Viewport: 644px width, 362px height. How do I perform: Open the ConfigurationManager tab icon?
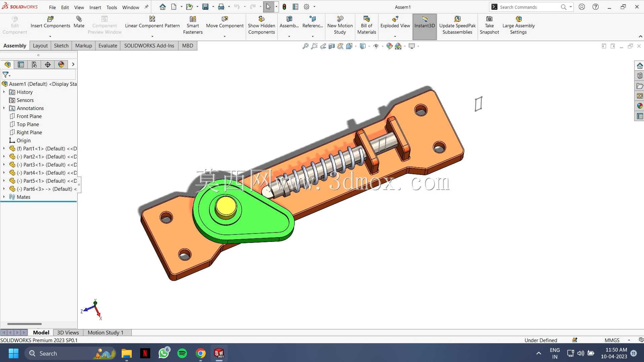coord(34,65)
